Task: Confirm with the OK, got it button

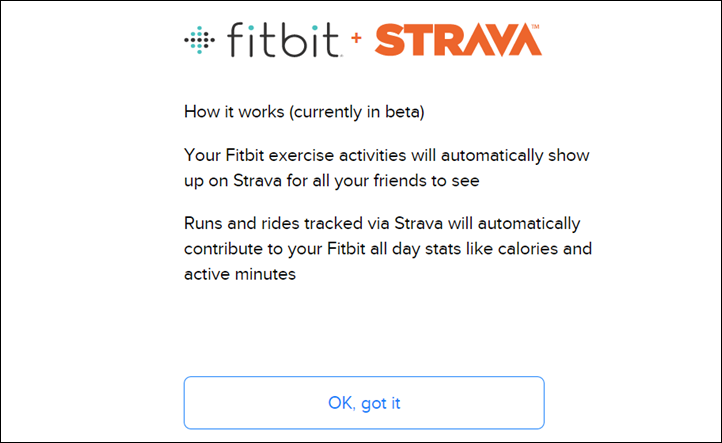Action: (x=364, y=403)
